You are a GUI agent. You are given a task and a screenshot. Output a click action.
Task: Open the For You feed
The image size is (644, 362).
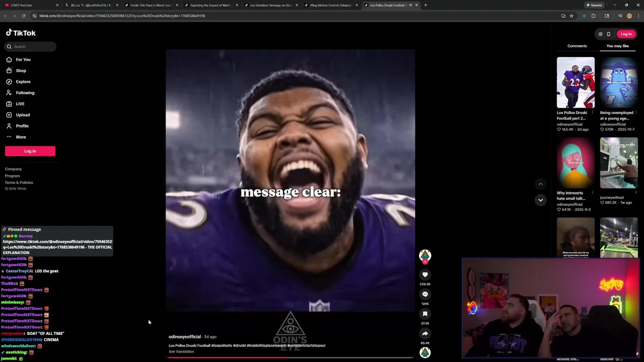pos(23,59)
